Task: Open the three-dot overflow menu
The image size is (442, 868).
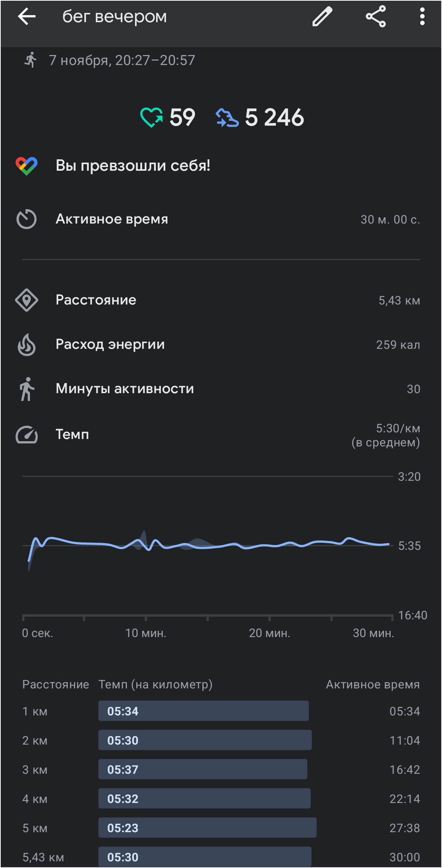Action: (x=422, y=17)
